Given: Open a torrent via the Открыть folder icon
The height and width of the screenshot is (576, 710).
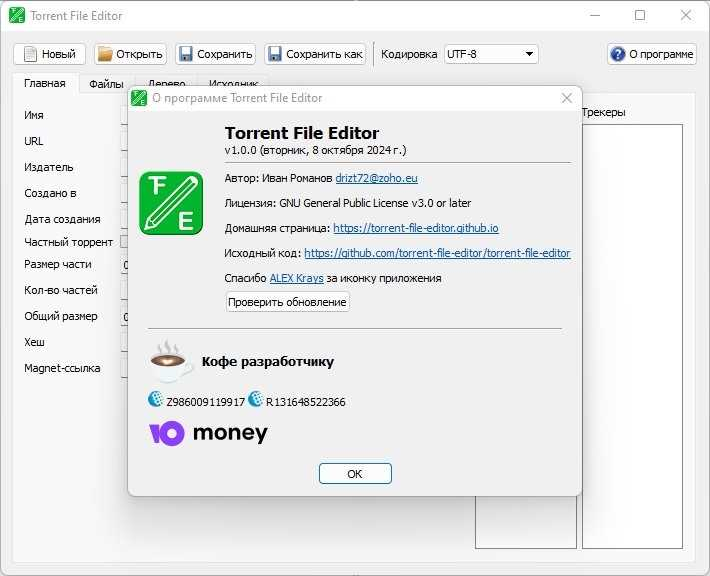Looking at the screenshot, I should (x=105, y=54).
